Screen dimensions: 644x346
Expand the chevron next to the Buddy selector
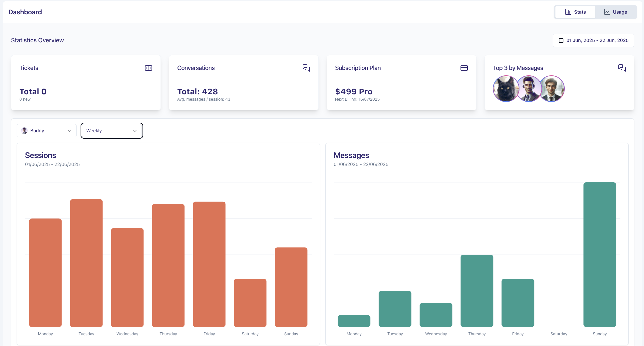coord(70,131)
